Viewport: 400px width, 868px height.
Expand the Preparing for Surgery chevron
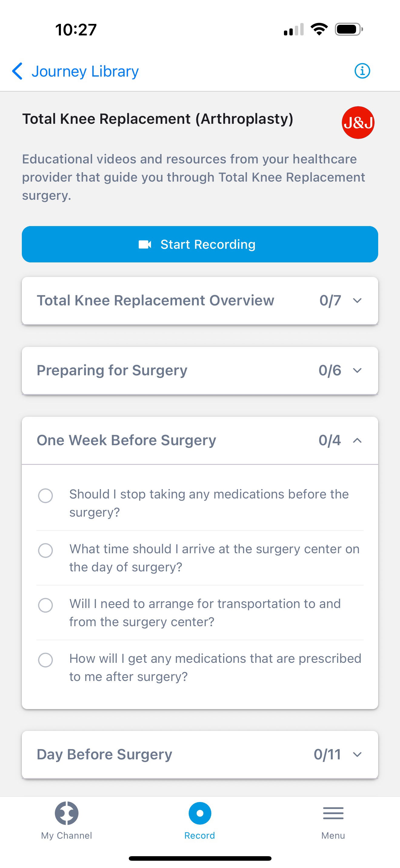click(x=357, y=370)
